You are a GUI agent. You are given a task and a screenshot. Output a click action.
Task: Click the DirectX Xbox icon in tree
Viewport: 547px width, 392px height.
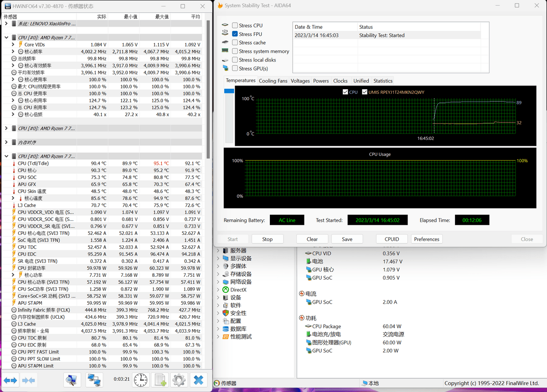tap(226, 290)
